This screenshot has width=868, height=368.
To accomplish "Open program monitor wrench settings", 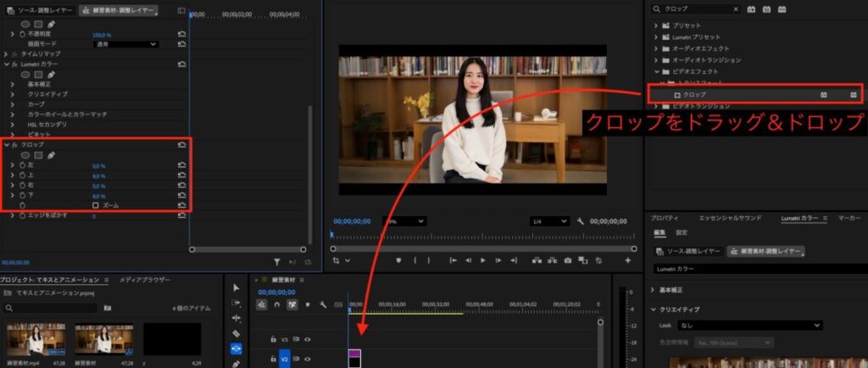I will tap(580, 221).
